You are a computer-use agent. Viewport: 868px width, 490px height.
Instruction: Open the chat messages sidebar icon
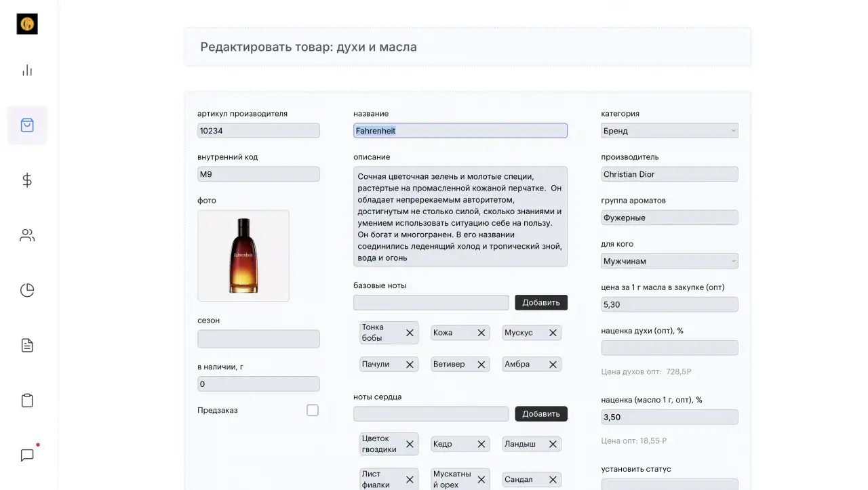(x=27, y=455)
